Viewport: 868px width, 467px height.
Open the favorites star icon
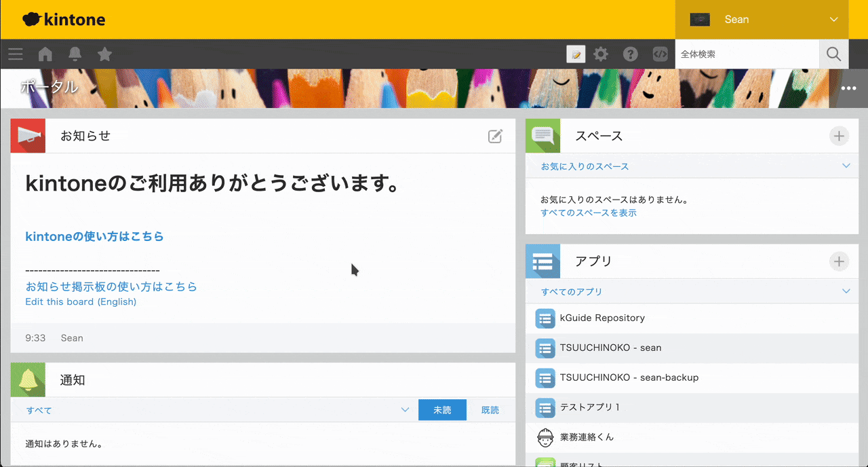104,54
